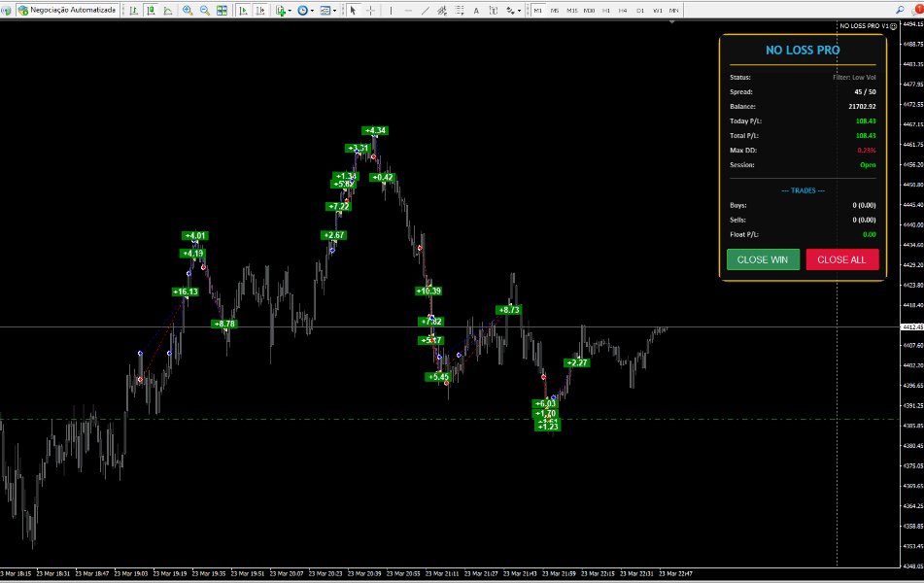Select the horizontal line drawing tool
Viewport: 924px width, 583px height.
pos(408,10)
